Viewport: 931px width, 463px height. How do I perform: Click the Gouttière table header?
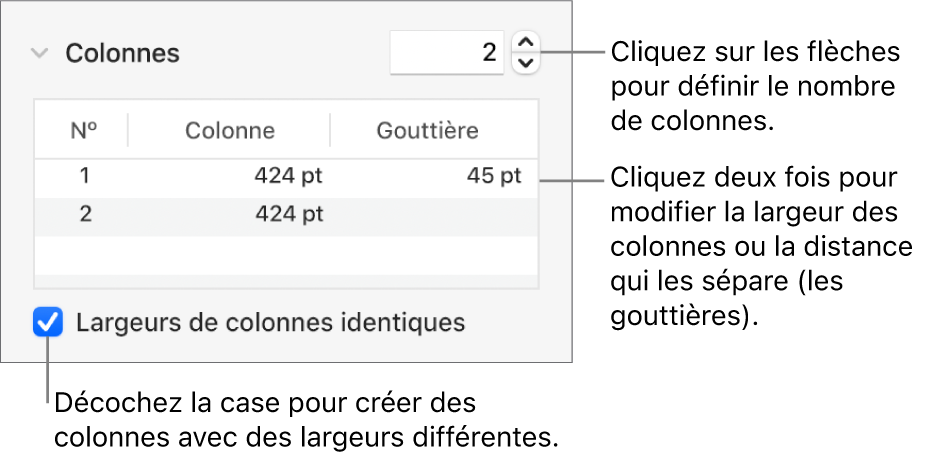coord(427,131)
